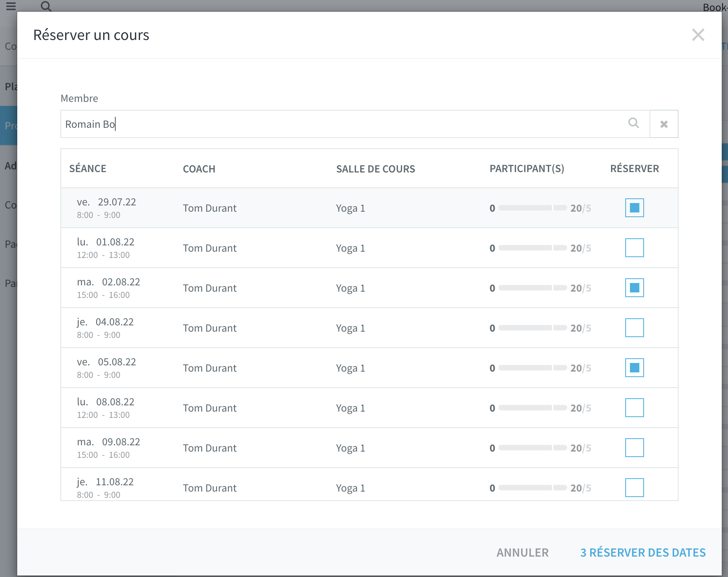728x577 pixels.
Task: Check reservation for ma. 09.08.22 session
Action: click(x=635, y=448)
